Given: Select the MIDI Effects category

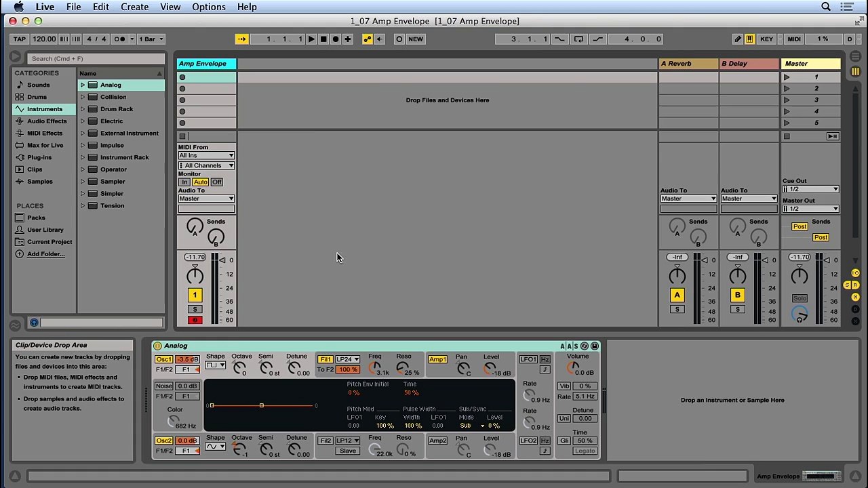Looking at the screenshot, I should [45, 134].
